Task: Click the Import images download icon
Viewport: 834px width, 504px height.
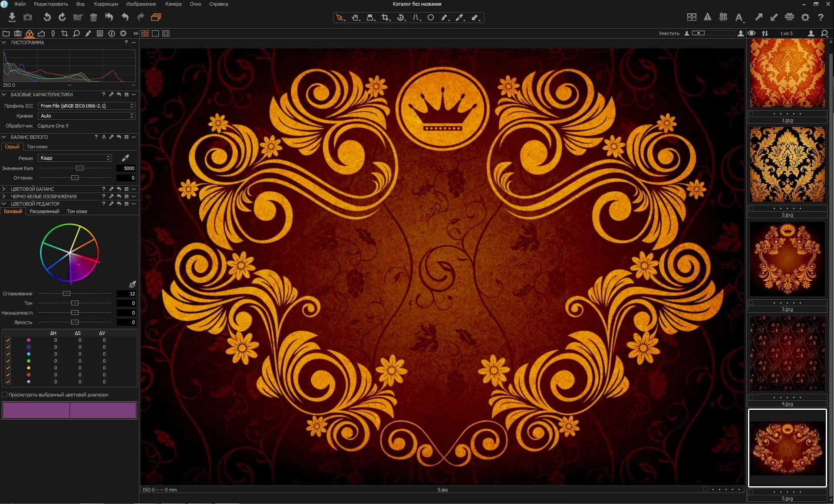Action: pyautogui.click(x=12, y=17)
